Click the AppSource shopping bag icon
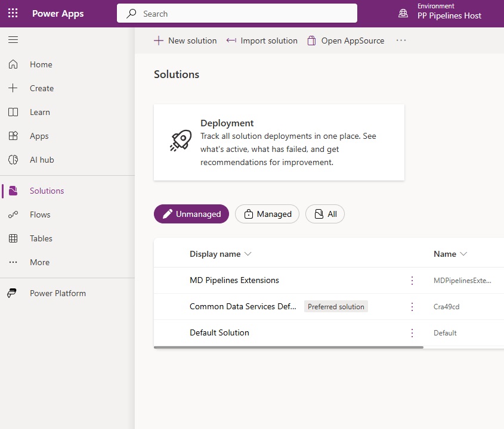This screenshot has width=504, height=429. click(311, 41)
